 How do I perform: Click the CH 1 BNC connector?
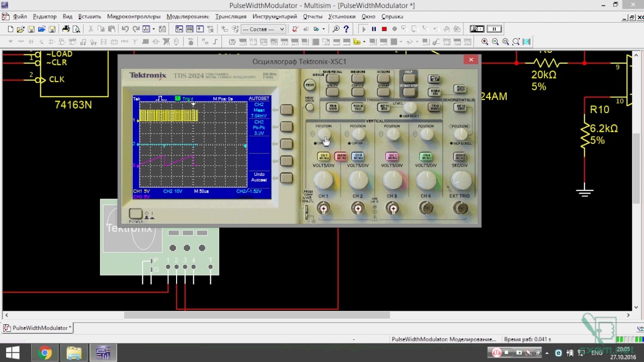pyautogui.click(x=324, y=208)
